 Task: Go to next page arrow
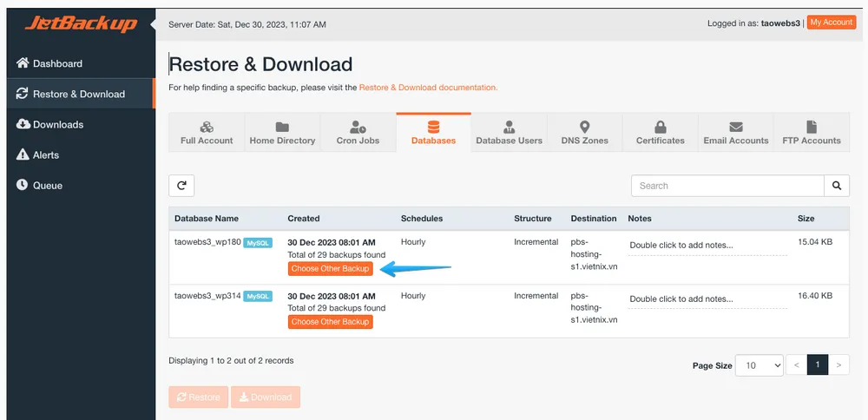838,365
